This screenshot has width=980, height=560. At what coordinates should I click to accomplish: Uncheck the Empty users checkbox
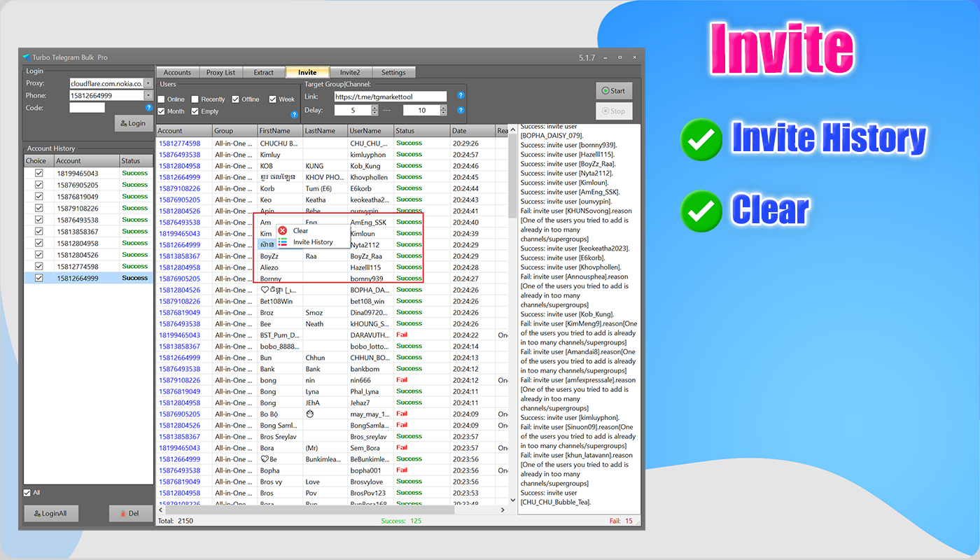pos(195,111)
